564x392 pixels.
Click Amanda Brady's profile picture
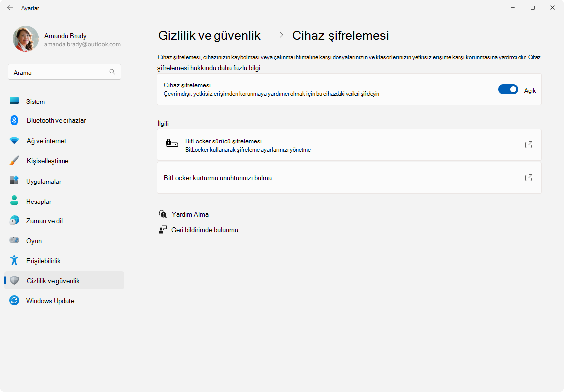point(26,39)
